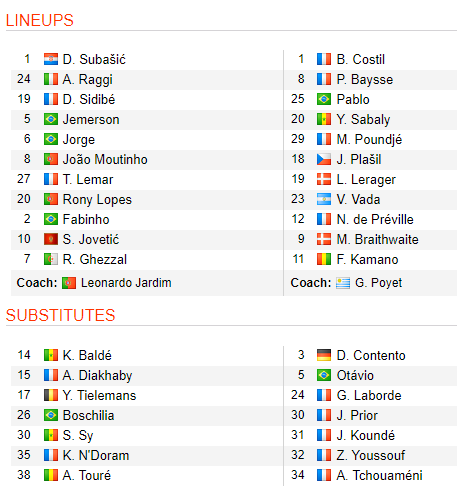Click the N. de Préville player link
This screenshot has width=457, height=490.
pos(375,219)
